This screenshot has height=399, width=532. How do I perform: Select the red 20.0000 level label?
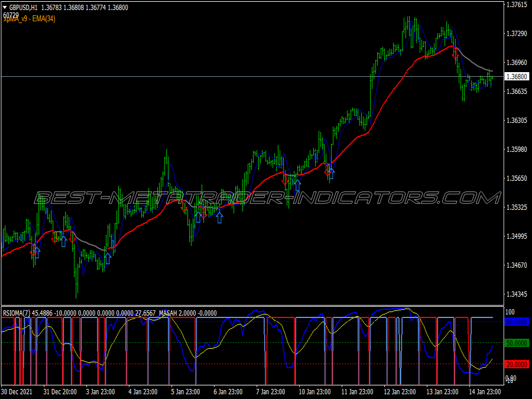pos(517,364)
